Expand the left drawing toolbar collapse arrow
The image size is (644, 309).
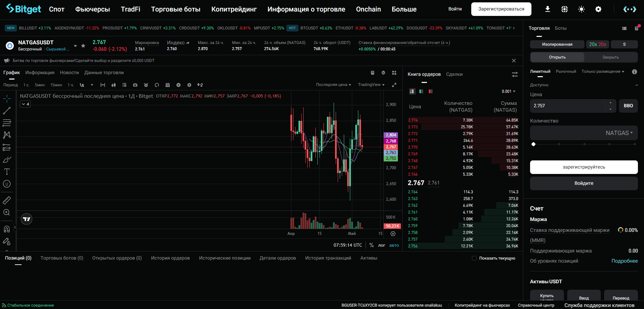click(x=15, y=227)
